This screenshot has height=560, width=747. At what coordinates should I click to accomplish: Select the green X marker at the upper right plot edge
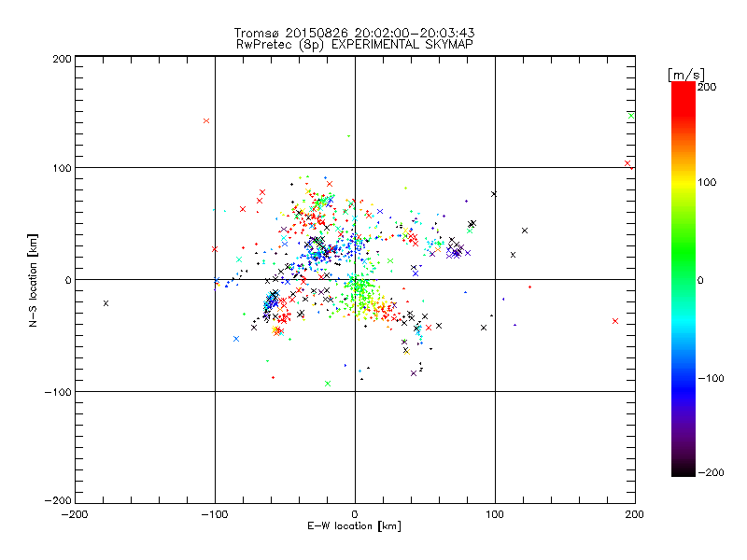(x=631, y=116)
